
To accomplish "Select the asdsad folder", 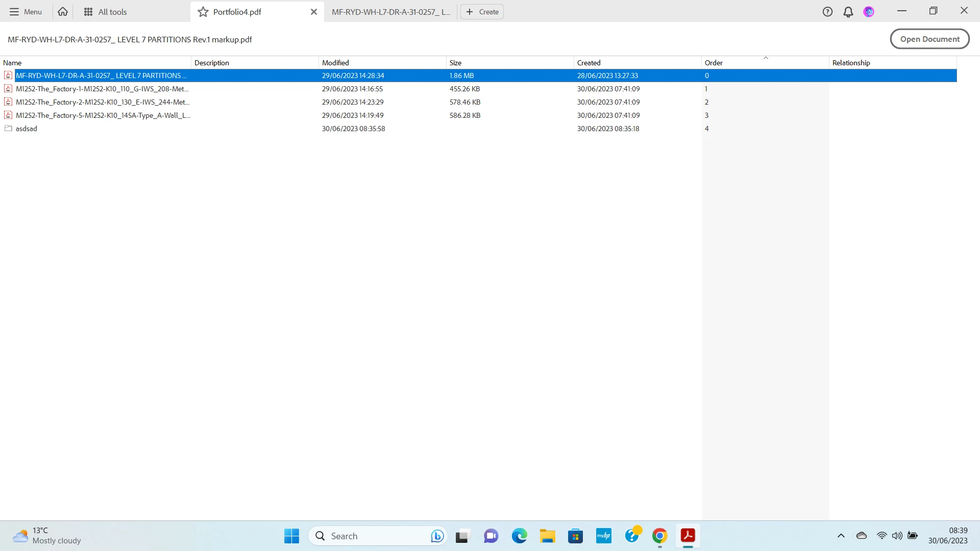I will [27, 129].
